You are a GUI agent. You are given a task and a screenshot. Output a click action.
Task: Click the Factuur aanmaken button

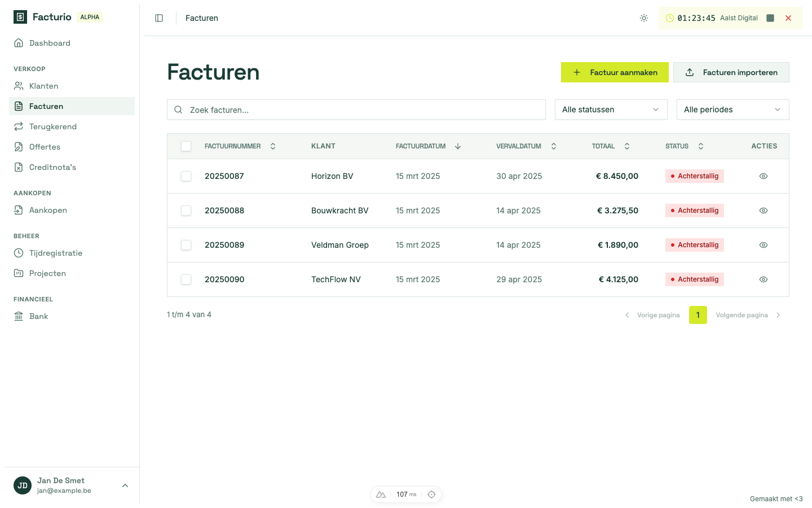615,72
